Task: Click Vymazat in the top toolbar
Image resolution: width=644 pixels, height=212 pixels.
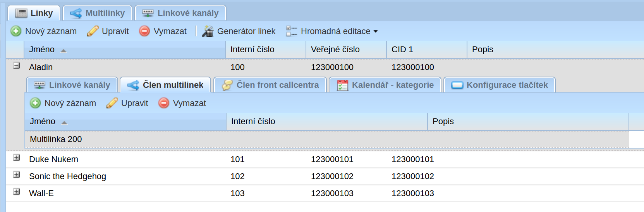Action: pyautogui.click(x=170, y=31)
